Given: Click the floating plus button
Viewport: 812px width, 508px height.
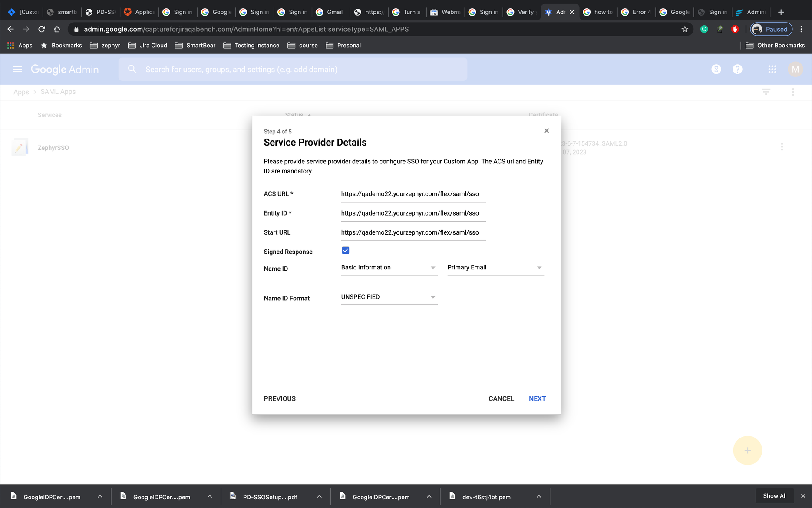Looking at the screenshot, I should tap(747, 450).
